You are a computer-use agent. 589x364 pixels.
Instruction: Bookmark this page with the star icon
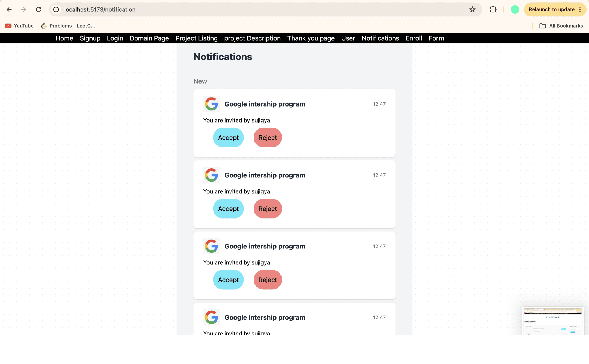472,9
